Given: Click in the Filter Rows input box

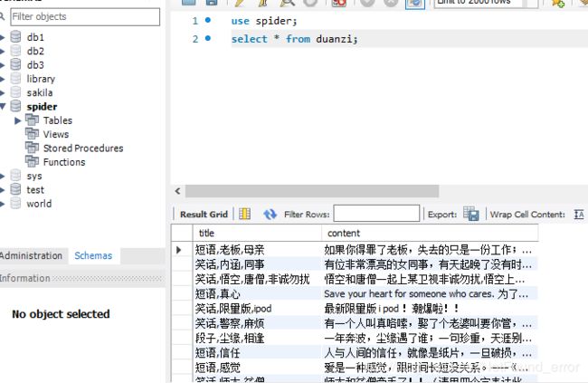Looking at the screenshot, I should 376,214.
